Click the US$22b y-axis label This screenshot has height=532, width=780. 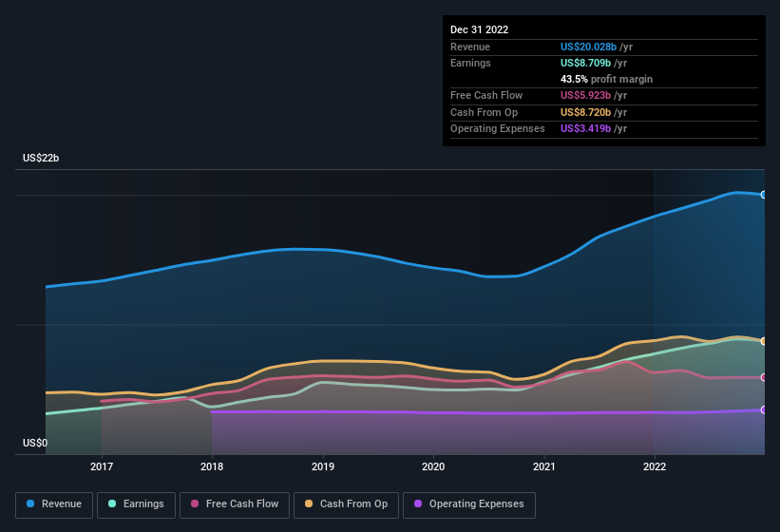tap(41, 158)
